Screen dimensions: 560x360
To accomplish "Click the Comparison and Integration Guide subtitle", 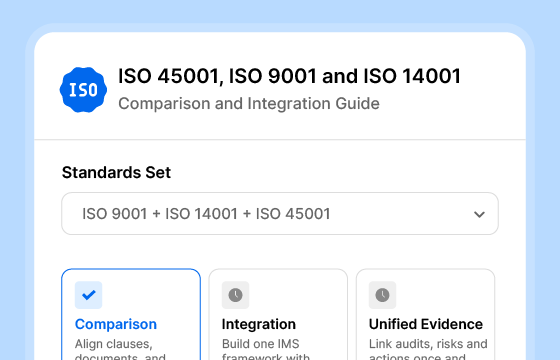I will click(x=249, y=104).
